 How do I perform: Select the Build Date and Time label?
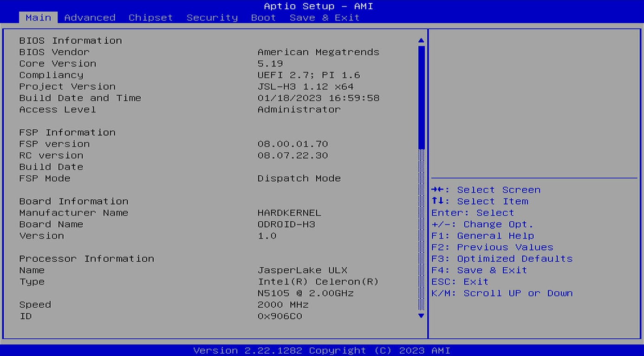coord(80,98)
